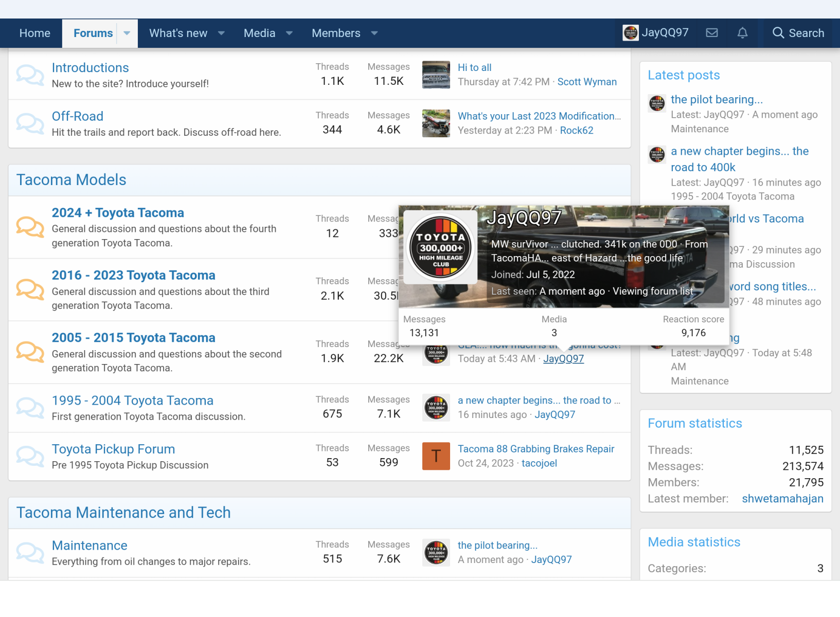Viewport: 840px width, 617px height.
Task: Open the Introductions forum
Action: tap(90, 68)
